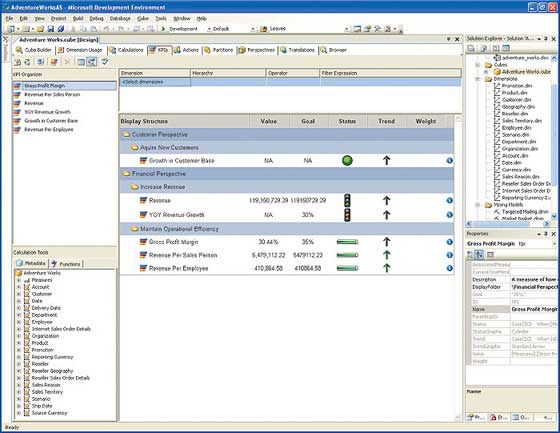
Task: Click info icon on Revenue Per Sales Person row
Action: (450, 255)
